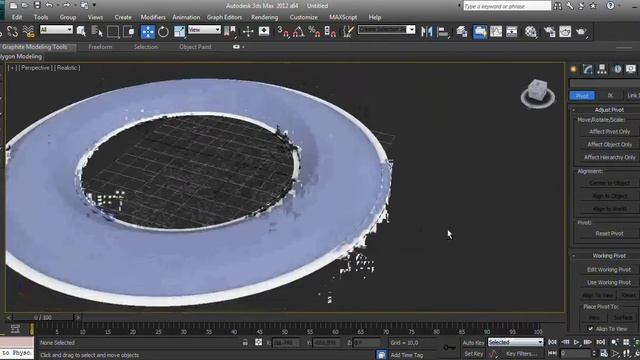Open Curve Editor icon
The width and height of the screenshot is (640, 360).
(496, 31)
